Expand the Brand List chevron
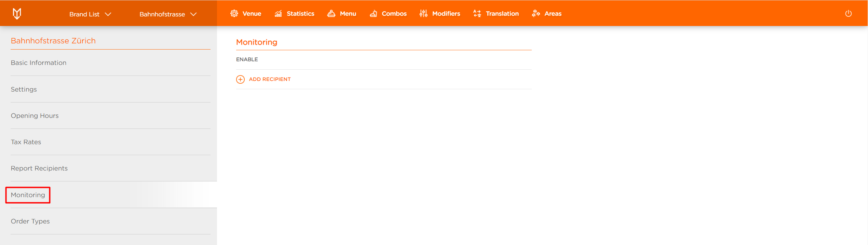This screenshot has height=245, width=868. pos(108,14)
